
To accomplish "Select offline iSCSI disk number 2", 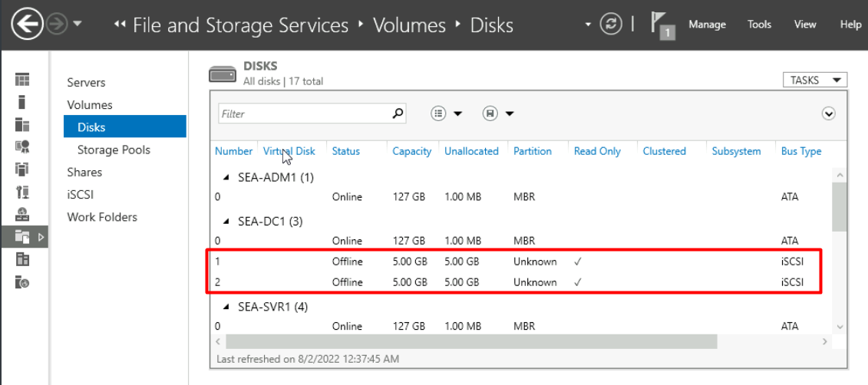I will (x=520, y=282).
